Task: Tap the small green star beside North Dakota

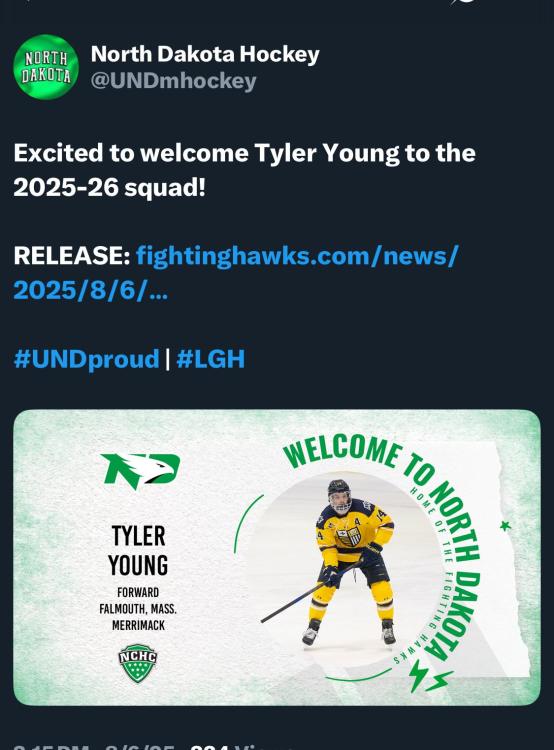Action: point(505,526)
